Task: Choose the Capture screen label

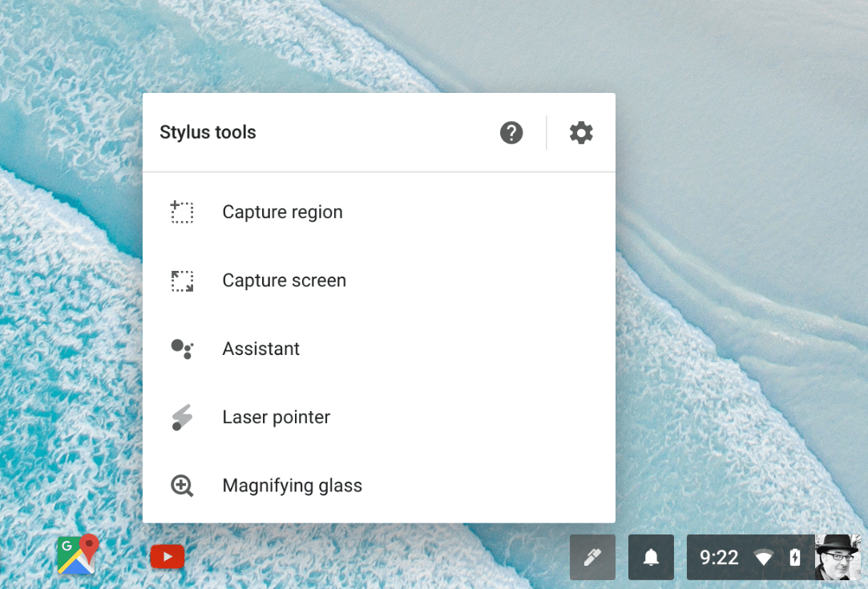Action: (284, 280)
